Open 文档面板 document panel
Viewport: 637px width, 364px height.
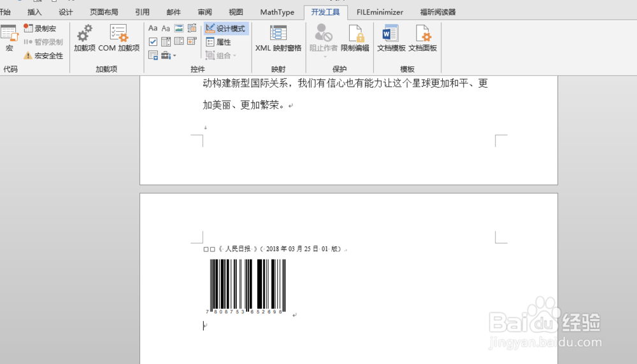click(x=422, y=38)
